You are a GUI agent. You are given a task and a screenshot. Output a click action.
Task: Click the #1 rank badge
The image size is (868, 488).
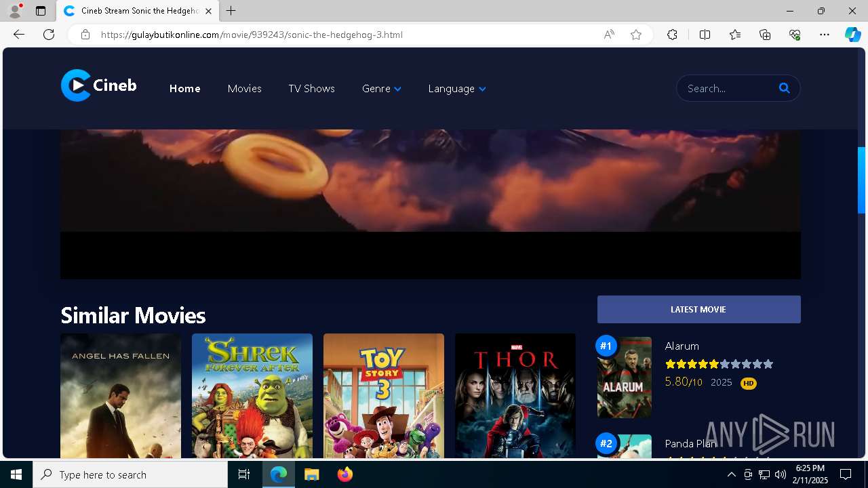point(606,346)
